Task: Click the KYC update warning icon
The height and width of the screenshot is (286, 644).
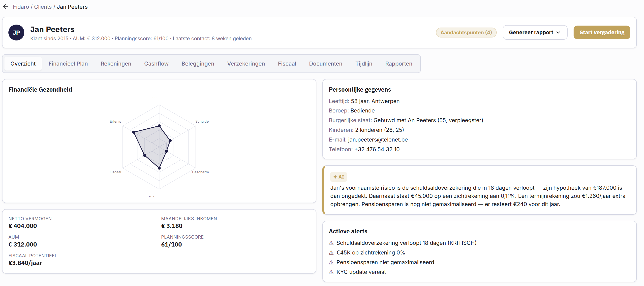Action: tap(331, 272)
